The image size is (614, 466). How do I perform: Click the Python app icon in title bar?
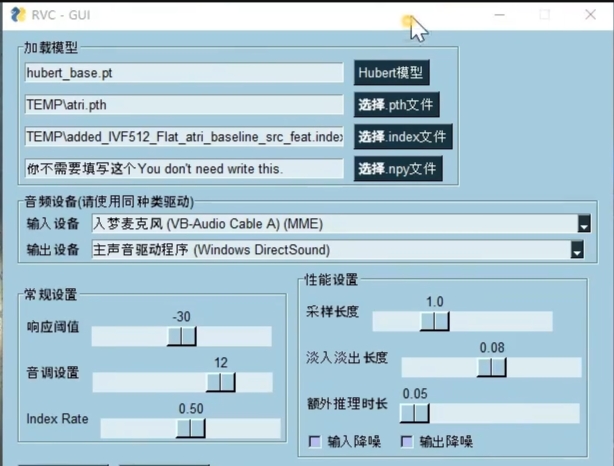pyautogui.click(x=18, y=15)
